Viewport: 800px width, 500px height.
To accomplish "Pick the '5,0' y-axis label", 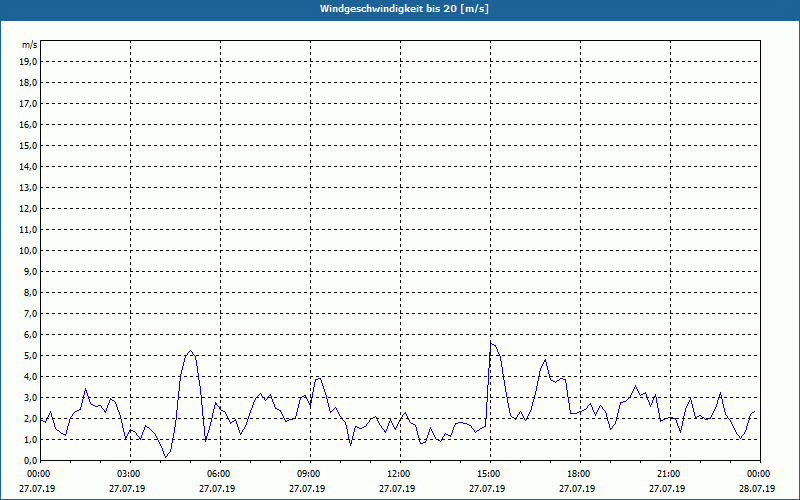I will tap(30, 356).
